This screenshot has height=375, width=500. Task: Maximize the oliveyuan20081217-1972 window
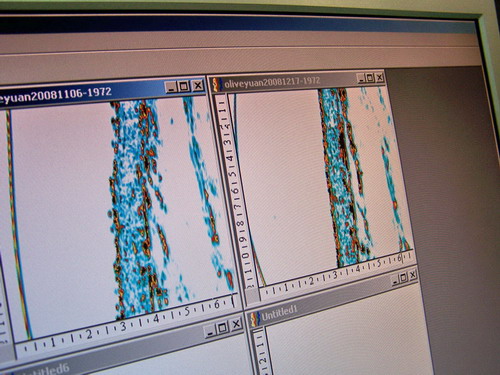(370, 78)
